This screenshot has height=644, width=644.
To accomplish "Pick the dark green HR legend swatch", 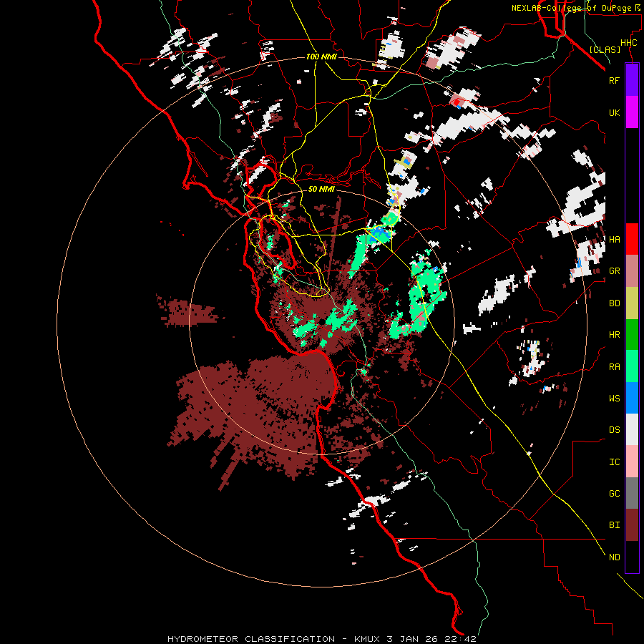I will (x=632, y=334).
